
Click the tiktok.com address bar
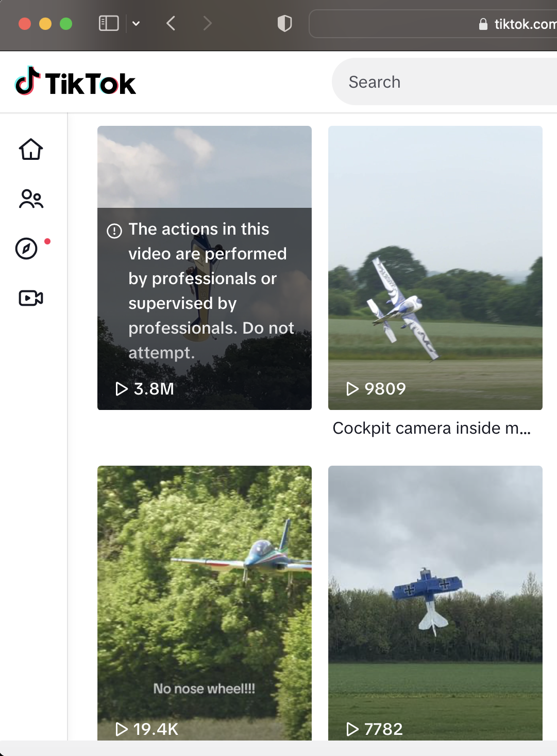coord(433,24)
